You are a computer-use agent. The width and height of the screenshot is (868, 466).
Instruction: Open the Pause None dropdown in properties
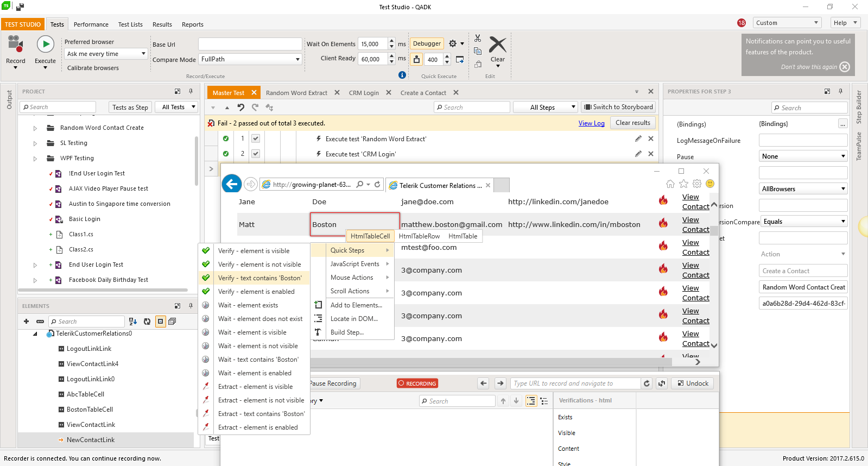pyautogui.click(x=803, y=156)
